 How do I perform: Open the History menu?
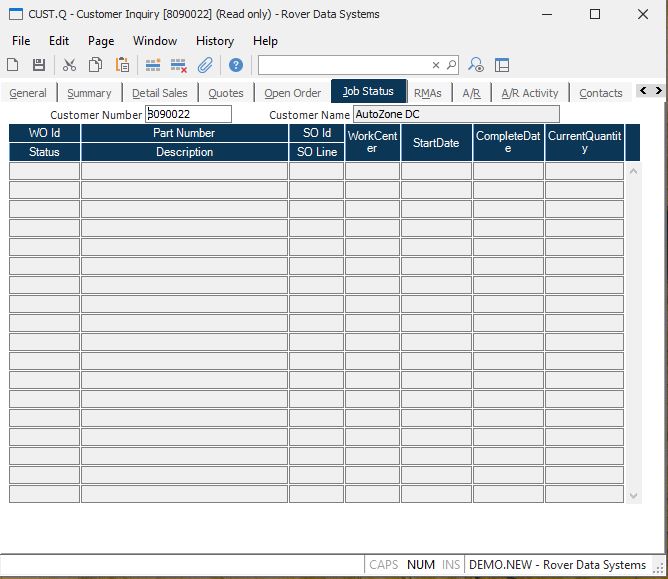point(214,41)
